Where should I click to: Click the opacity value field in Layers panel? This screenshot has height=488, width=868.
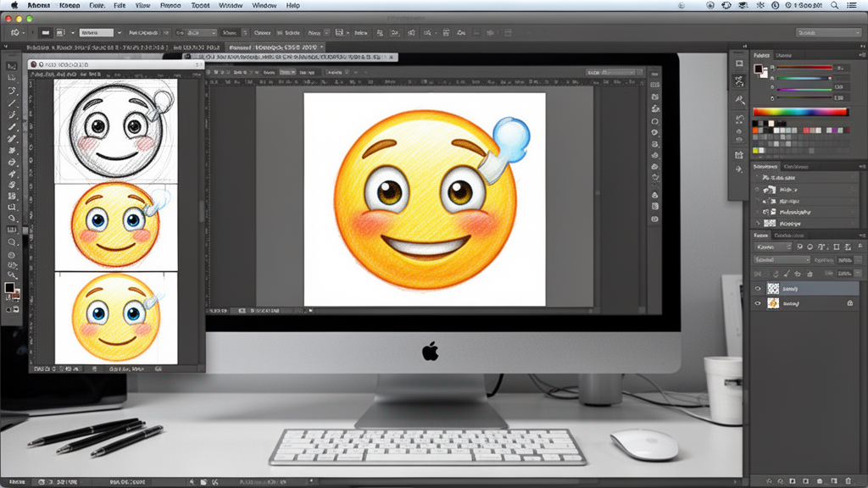[845, 259]
